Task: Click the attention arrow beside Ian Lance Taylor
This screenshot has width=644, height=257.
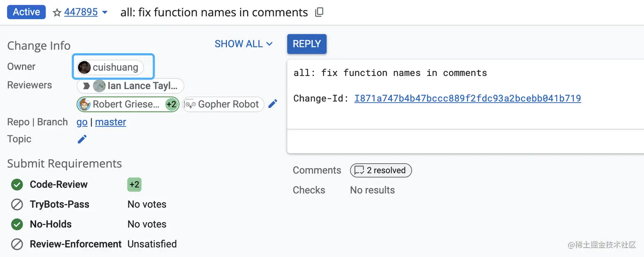Action: pyautogui.click(x=86, y=86)
